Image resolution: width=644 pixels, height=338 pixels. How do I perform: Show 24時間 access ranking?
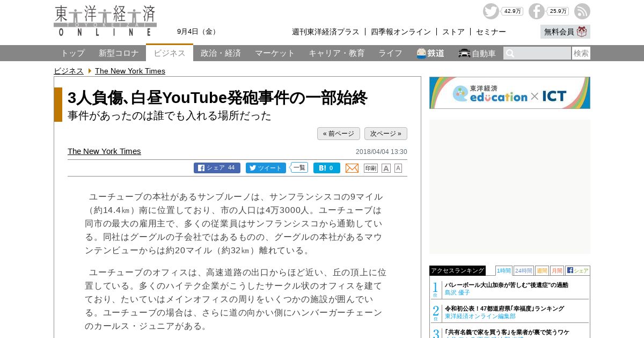[x=524, y=270]
